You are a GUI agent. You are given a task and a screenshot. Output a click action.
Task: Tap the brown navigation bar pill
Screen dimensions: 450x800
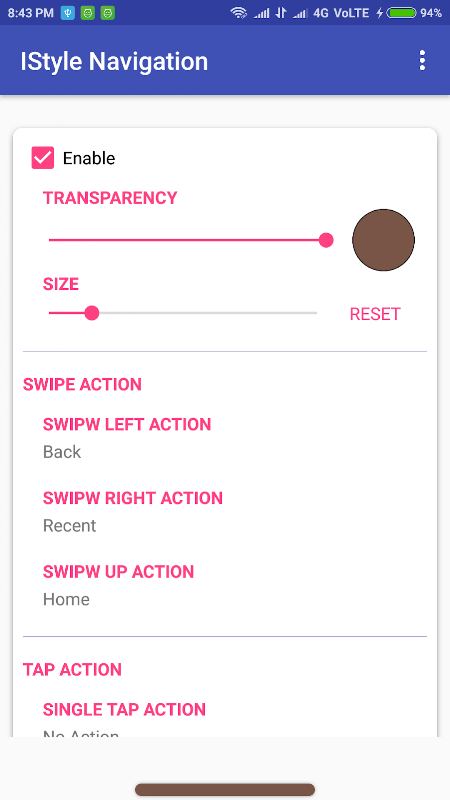tap(225, 776)
